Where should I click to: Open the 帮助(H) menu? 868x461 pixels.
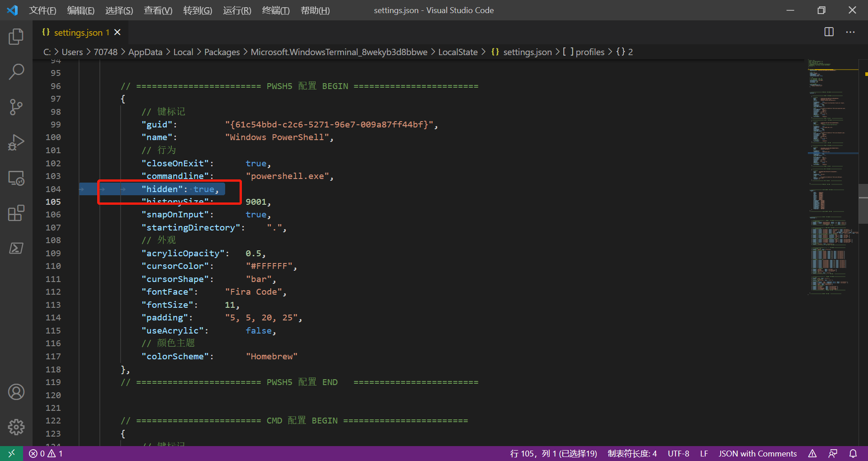click(x=315, y=10)
